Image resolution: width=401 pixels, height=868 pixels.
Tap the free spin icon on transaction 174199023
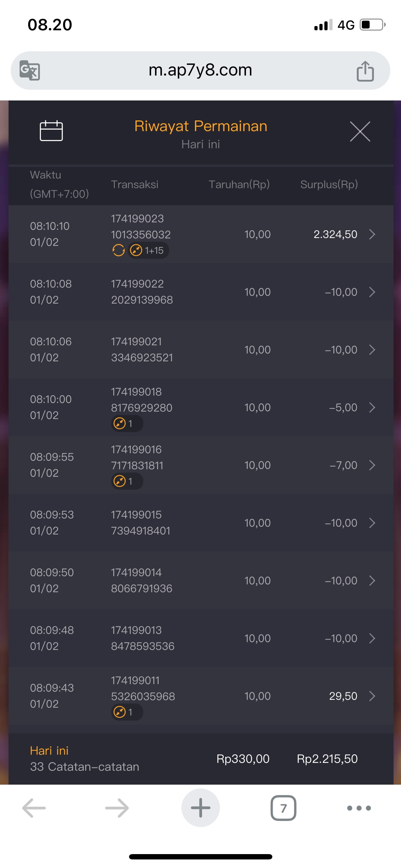(x=119, y=250)
